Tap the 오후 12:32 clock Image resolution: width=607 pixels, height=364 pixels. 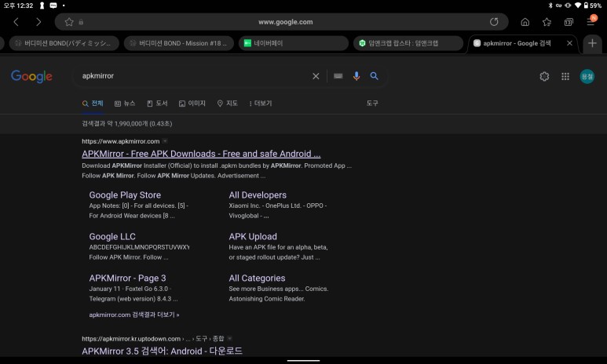pos(18,5)
